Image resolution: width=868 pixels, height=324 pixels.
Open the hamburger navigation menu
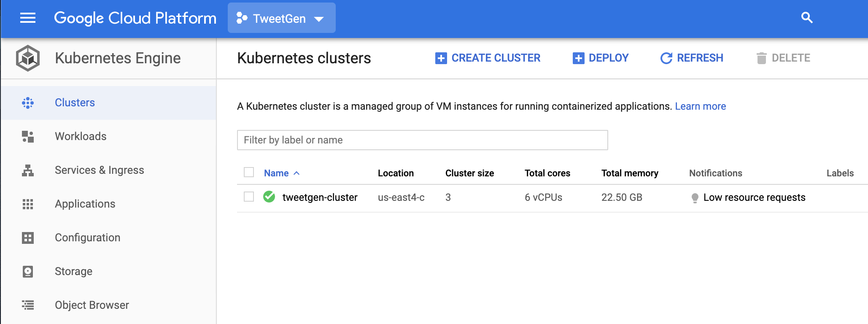point(28,18)
